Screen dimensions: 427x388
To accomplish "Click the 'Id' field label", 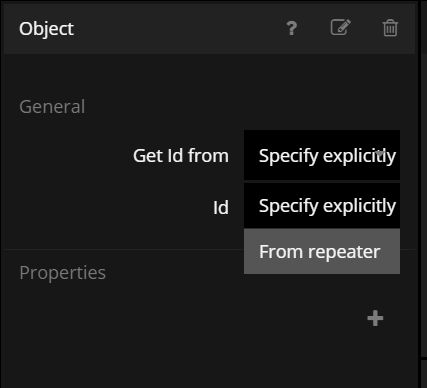I will (x=221, y=208).
